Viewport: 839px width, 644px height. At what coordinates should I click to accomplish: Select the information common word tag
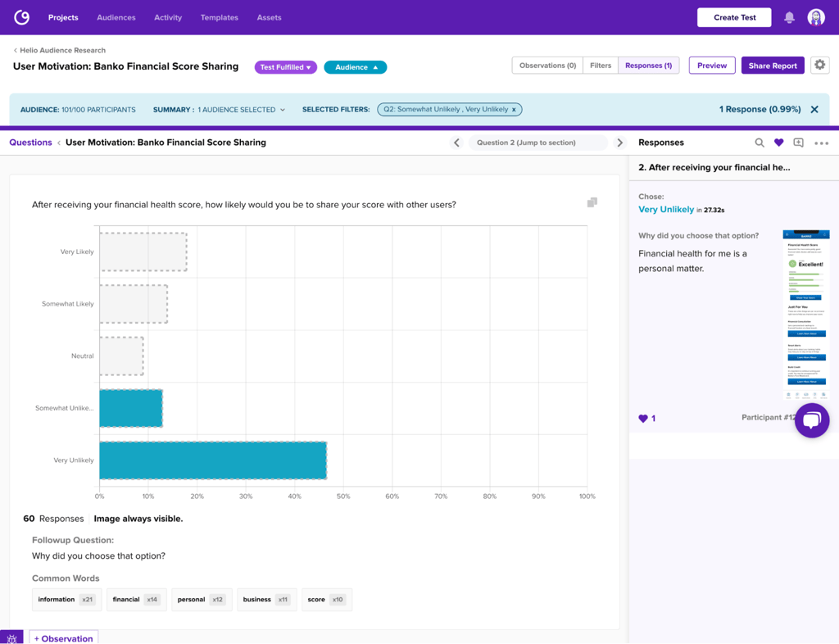[x=66, y=600]
